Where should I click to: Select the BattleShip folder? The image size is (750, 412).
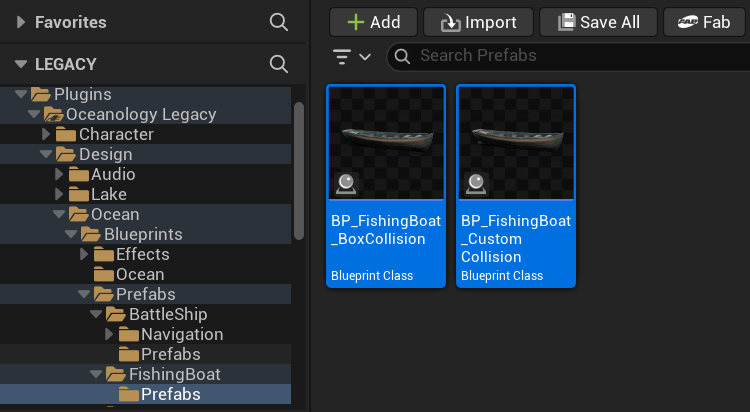[x=145, y=314]
